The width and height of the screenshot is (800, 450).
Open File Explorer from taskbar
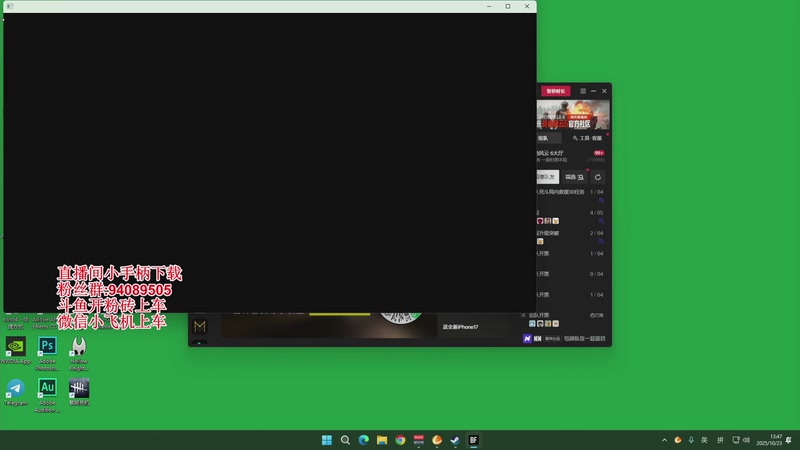382,440
